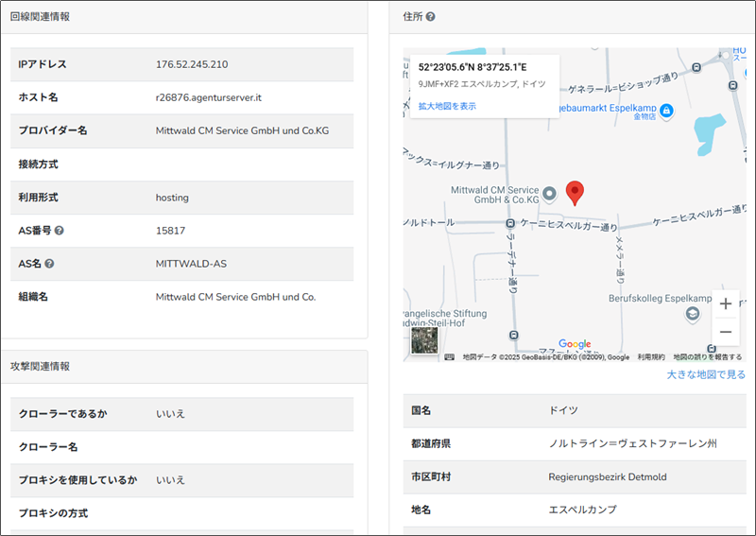Click the ホスト名 label

coord(38,97)
